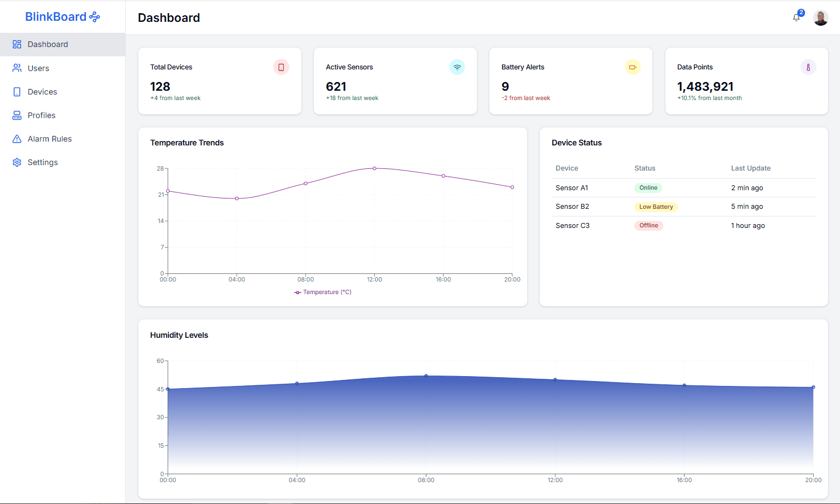Click the temperature data point at 04:00
Viewport: 840px width, 504px height.
tap(237, 198)
